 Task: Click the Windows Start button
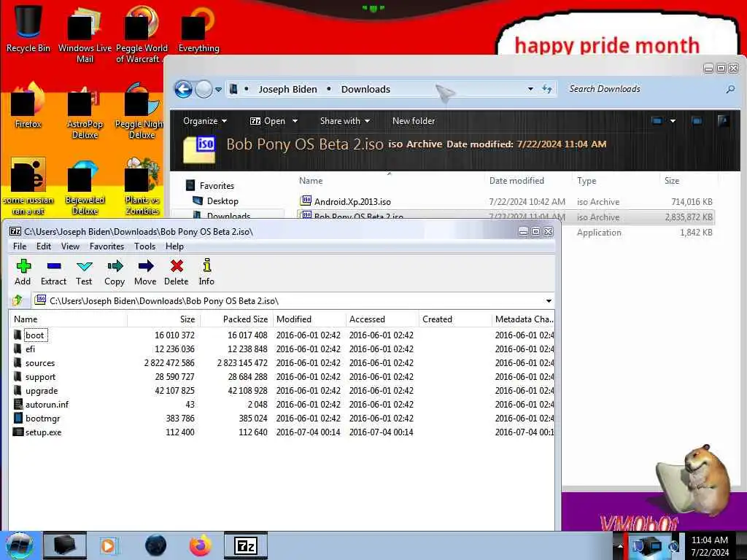click(x=20, y=545)
